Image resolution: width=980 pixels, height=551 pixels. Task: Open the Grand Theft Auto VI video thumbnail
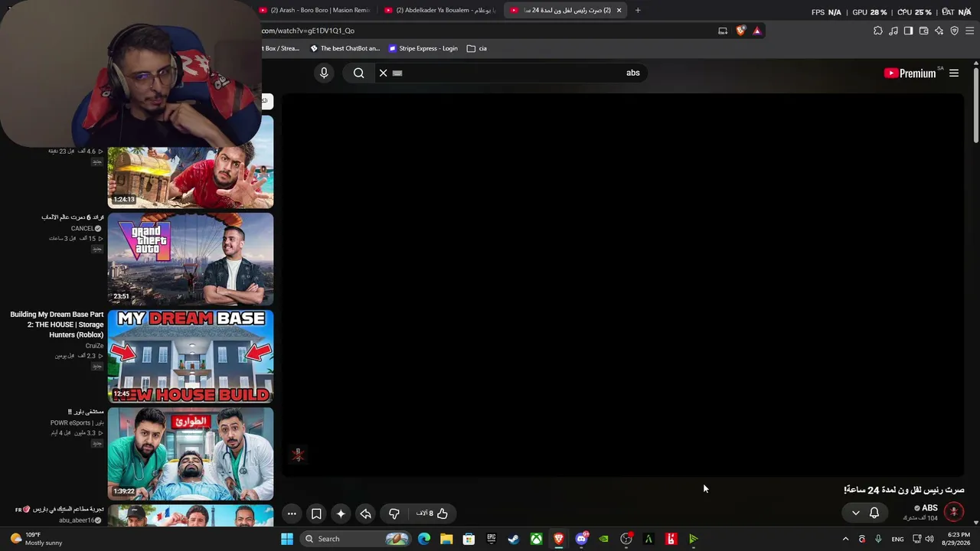tap(191, 259)
